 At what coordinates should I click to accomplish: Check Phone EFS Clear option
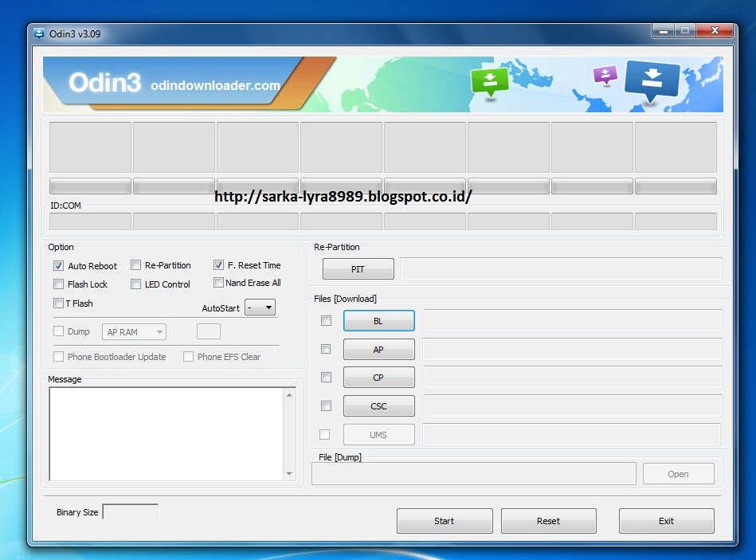[x=189, y=357]
